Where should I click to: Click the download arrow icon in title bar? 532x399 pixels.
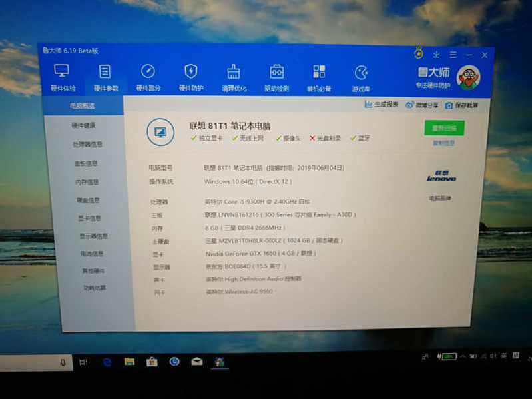(x=437, y=54)
